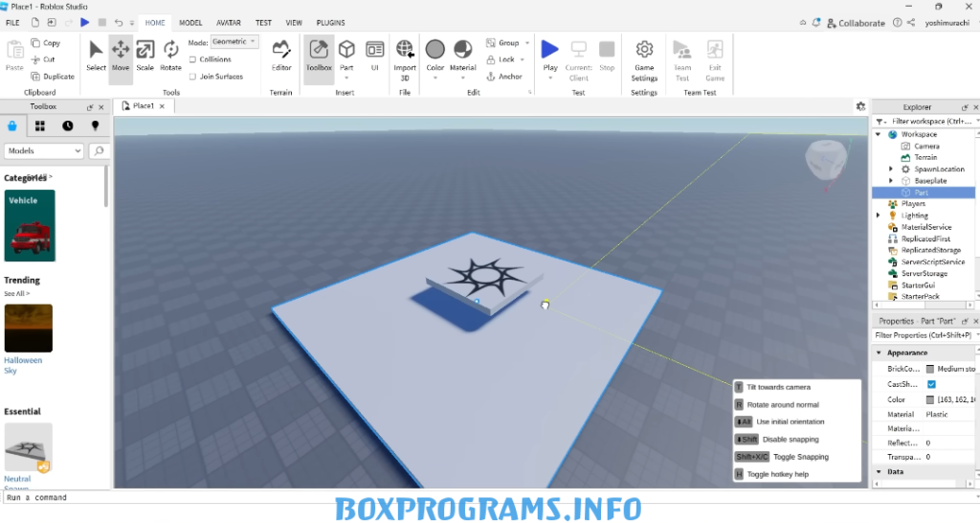Open the FILE menu
The image size is (980, 523).
tap(12, 23)
